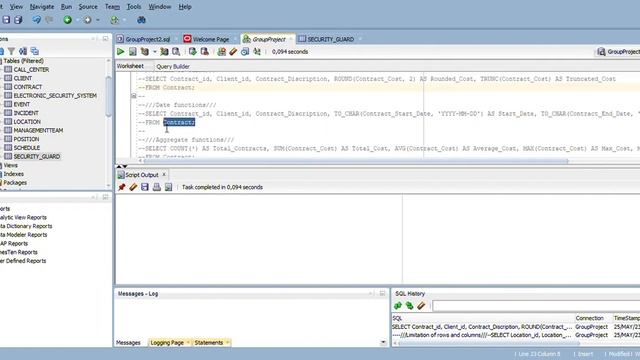Click the To Upper/Lower/InitCap icon
640x360 pixels.
[x=257, y=51]
